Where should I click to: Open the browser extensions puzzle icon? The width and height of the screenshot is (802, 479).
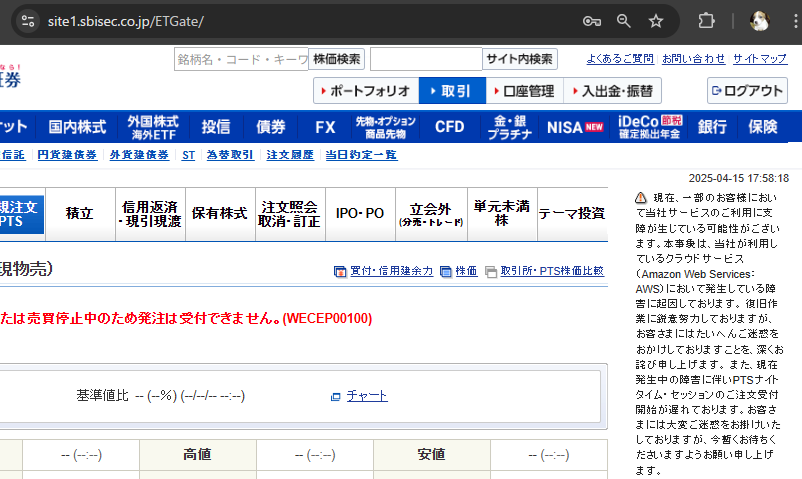[707, 21]
